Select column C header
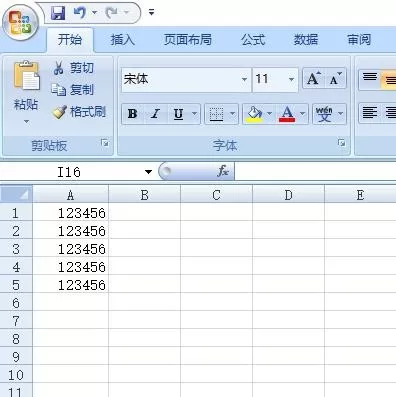Viewport: 396px width, 397px height. [x=216, y=194]
